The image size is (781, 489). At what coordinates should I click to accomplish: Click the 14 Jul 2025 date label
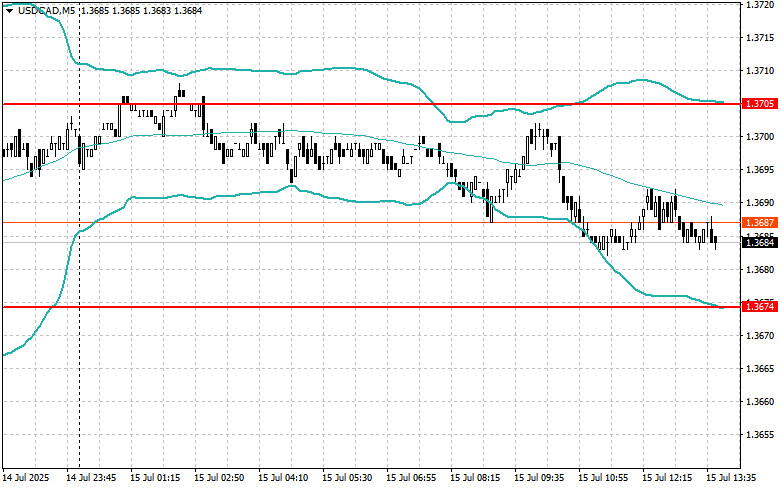[26, 478]
